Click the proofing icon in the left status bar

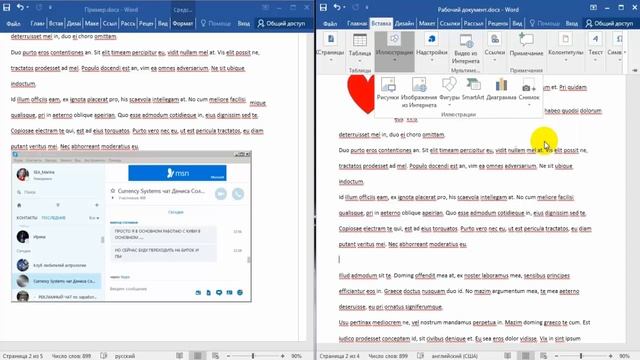[x=104, y=356]
